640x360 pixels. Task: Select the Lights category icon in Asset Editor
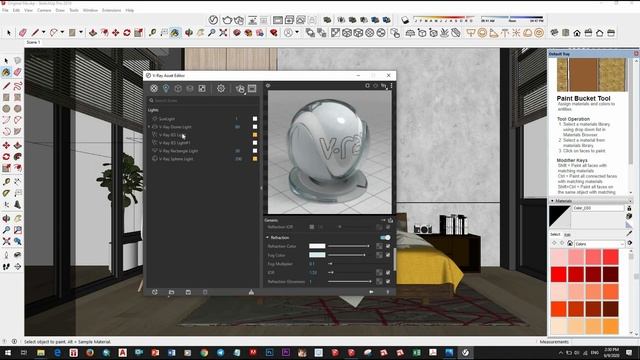point(166,89)
